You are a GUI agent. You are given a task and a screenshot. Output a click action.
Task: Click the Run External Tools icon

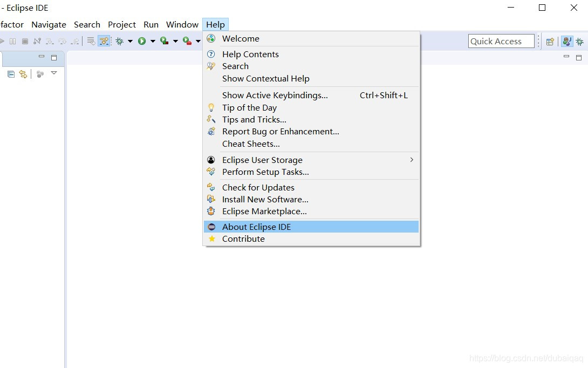187,41
